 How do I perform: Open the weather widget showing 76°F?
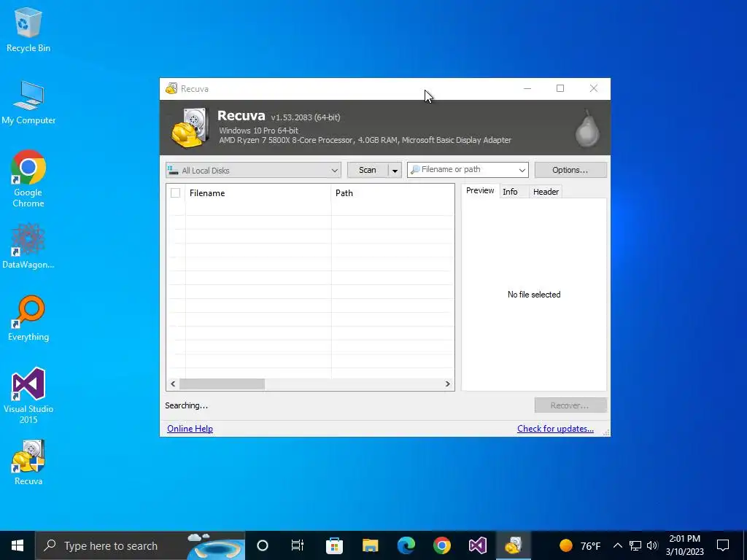pos(580,545)
